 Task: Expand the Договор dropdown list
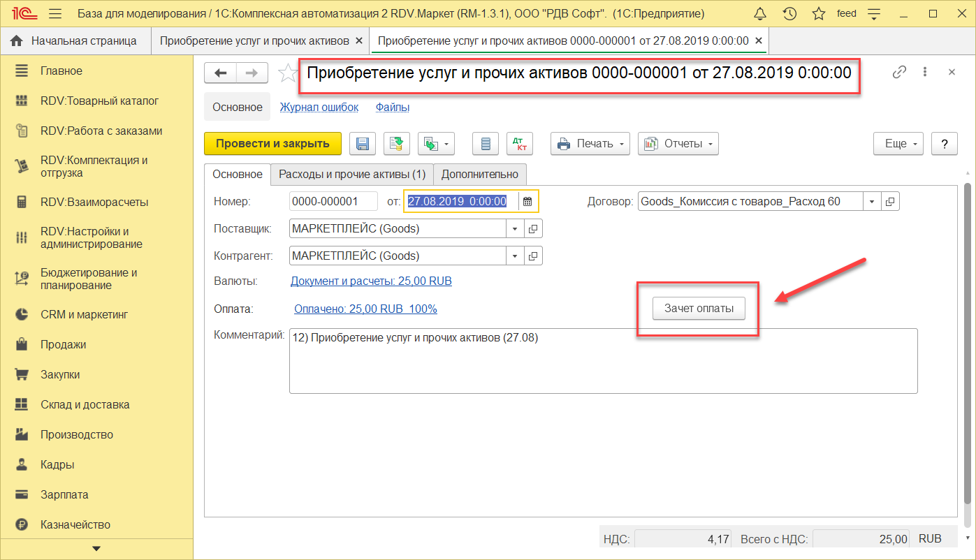tap(871, 202)
